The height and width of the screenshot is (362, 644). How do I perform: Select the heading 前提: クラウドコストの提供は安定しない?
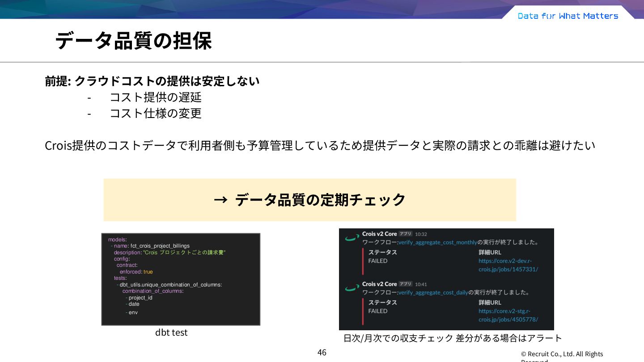click(x=152, y=81)
